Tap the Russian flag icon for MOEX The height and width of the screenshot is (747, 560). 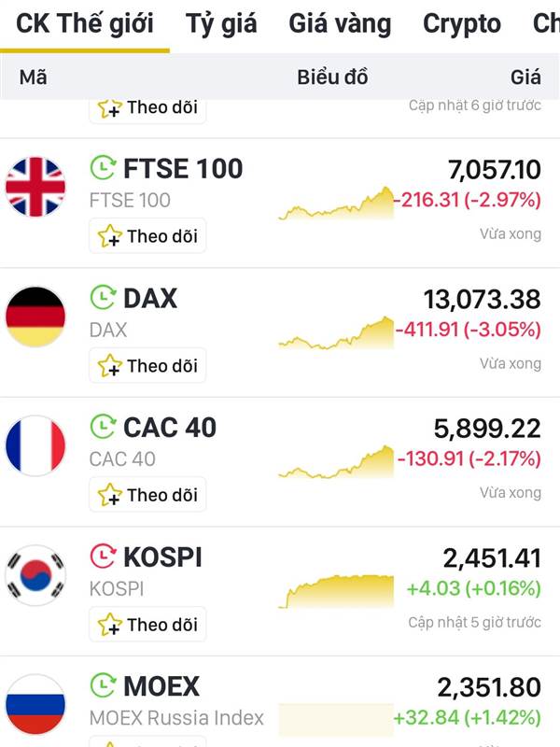(x=35, y=705)
